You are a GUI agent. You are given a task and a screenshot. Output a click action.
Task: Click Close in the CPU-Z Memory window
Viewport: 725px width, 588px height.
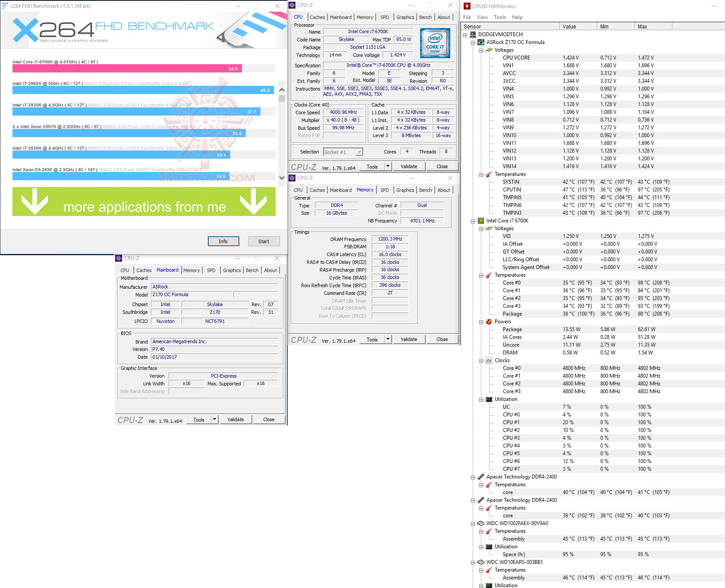pos(442,339)
